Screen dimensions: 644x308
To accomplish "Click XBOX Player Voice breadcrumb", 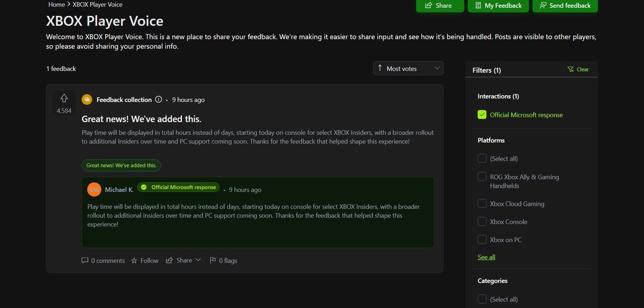I will click(98, 4).
